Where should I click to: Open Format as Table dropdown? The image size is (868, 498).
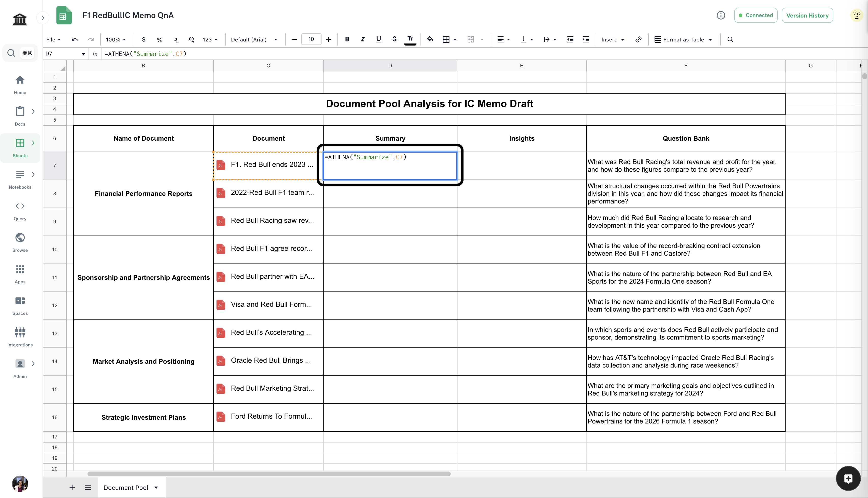[x=683, y=40]
